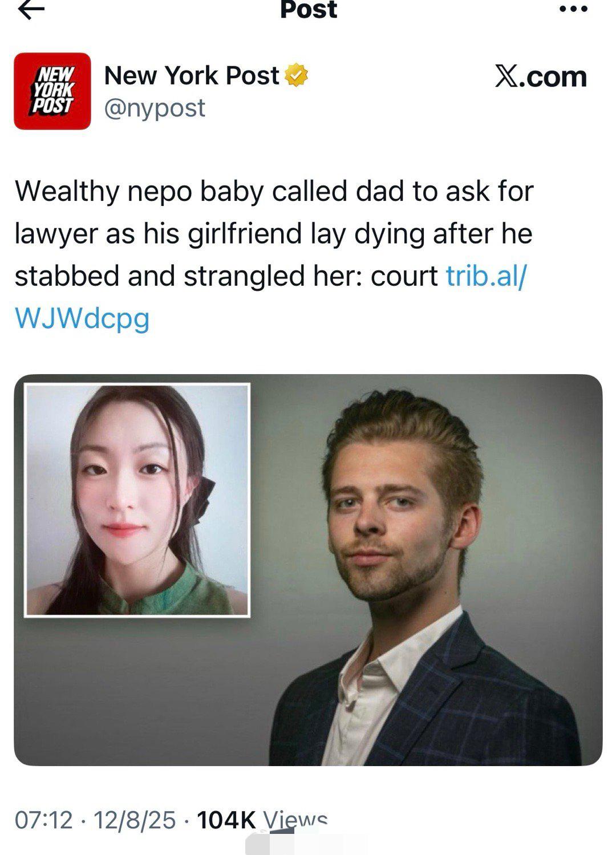Open the main photo of bearded man
The height and width of the screenshot is (855, 616).
point(433,570)
